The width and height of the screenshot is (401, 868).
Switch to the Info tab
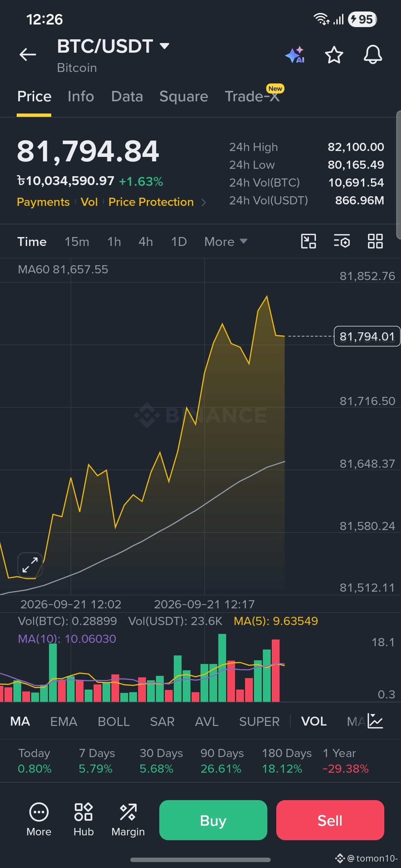click(x=81, y=96)
